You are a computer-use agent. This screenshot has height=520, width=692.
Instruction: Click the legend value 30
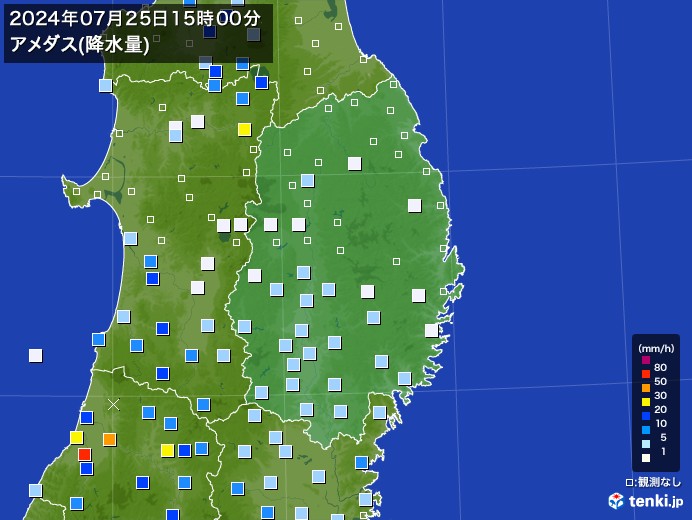click(x=660, y=396)
